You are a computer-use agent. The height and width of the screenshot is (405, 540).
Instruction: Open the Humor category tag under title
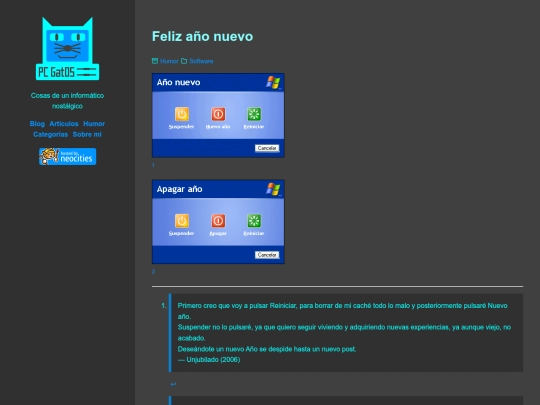[169, 61]
